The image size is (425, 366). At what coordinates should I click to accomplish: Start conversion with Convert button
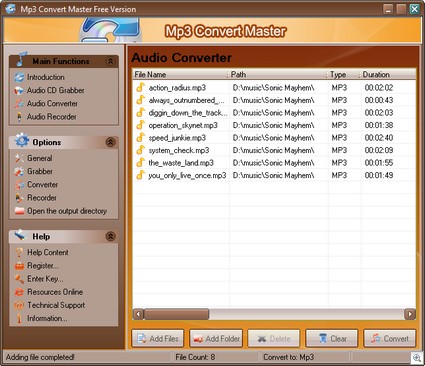(x=390, y=339)
